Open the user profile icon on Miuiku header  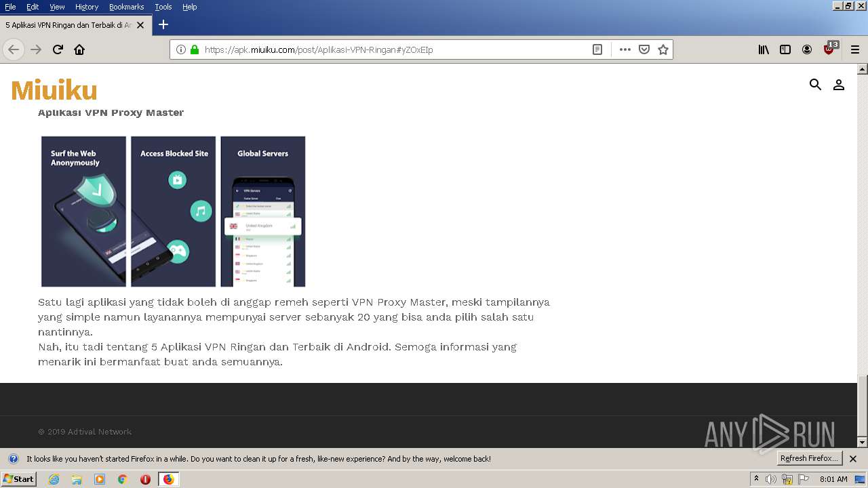pyautogui.click(x=839, y=85)
